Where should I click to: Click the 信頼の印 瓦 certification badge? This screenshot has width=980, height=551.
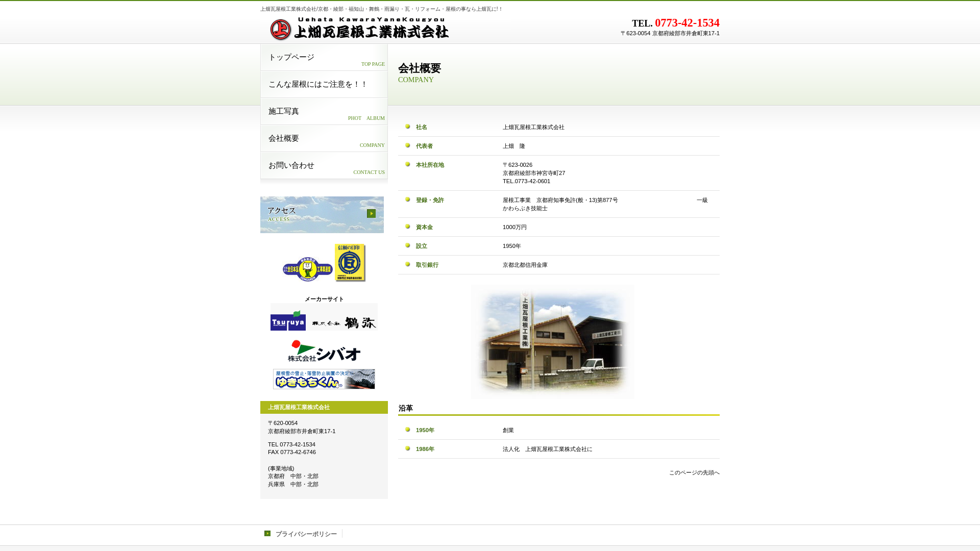click(349, 262)
